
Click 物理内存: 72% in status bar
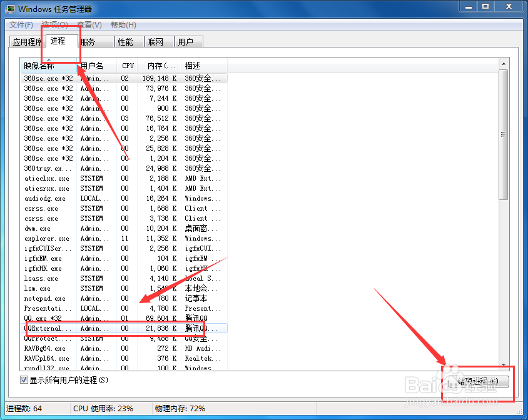pyautogui.click(x=180, y=409)
